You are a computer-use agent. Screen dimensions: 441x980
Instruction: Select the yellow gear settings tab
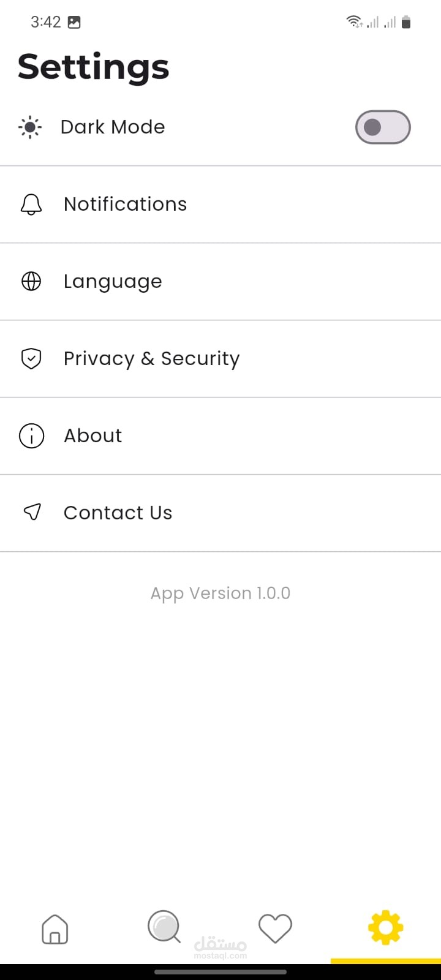pos(386,928)
